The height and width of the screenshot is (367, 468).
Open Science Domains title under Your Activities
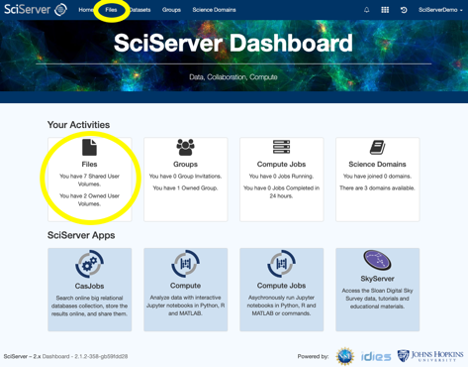(377, 164)
